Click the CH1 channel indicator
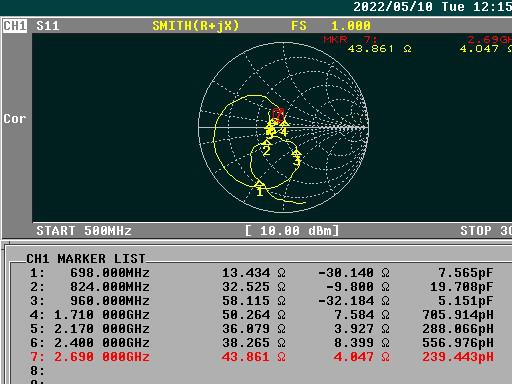512x384 pixels. click(15, 26)
